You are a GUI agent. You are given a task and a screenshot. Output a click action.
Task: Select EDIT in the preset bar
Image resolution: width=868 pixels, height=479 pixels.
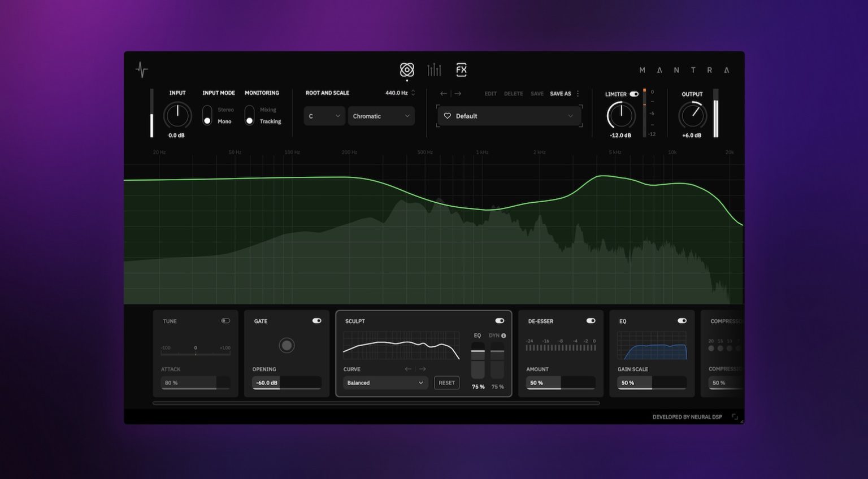pyautogui.click(x=491, y=93)
